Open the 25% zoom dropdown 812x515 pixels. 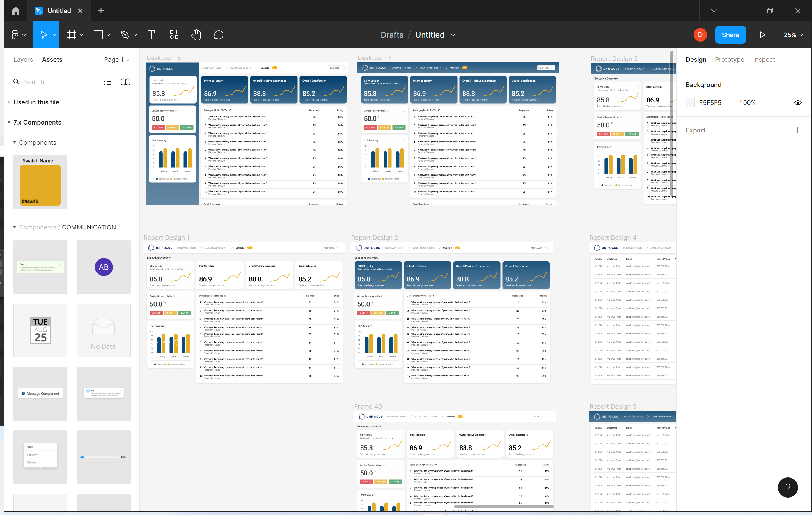[793, 35]
